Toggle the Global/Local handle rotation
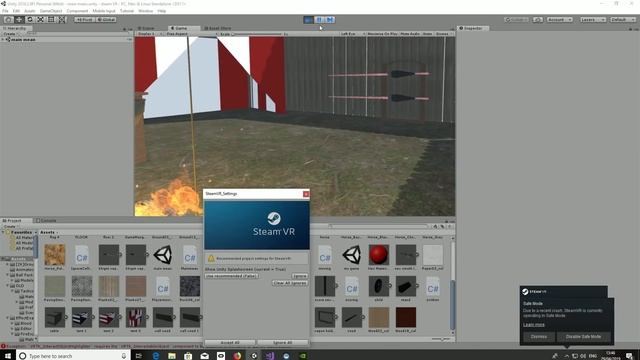Screen dimensions: 640x360 pos(106,19)
